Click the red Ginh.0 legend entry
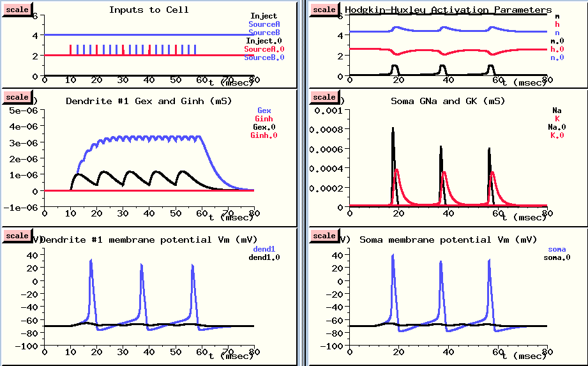 pyautogui.click(x=264, y=135)
